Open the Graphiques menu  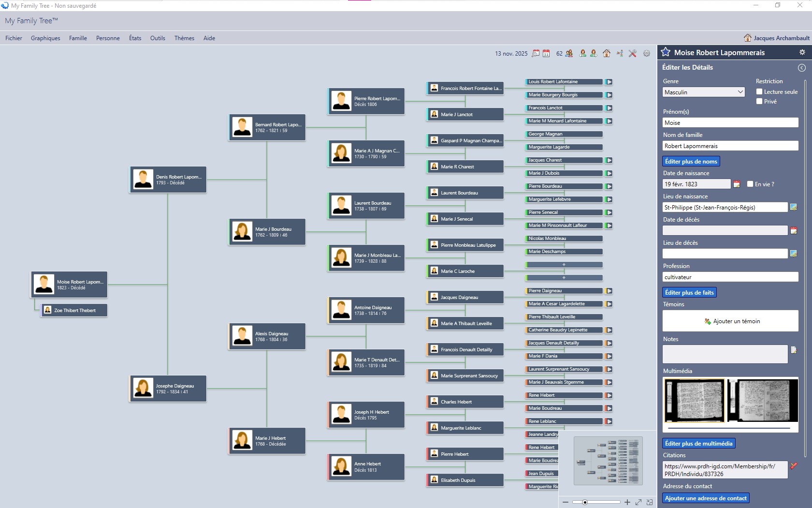[45, 38]
